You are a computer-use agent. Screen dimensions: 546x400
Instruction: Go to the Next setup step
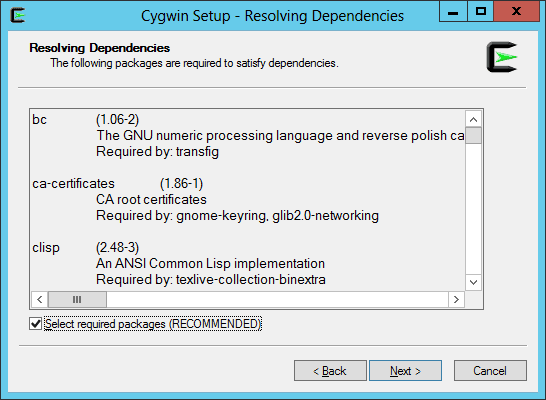(x=405, y=371)
